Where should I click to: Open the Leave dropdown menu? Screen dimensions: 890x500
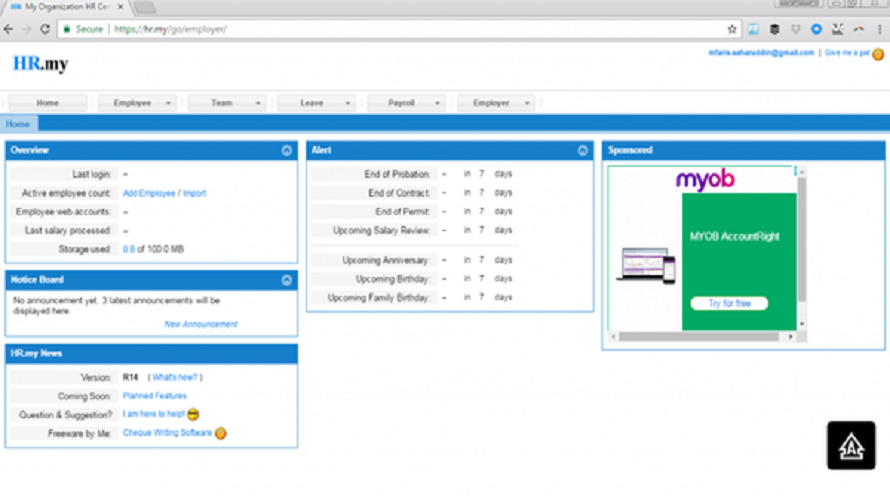click(x=317, y=103)
